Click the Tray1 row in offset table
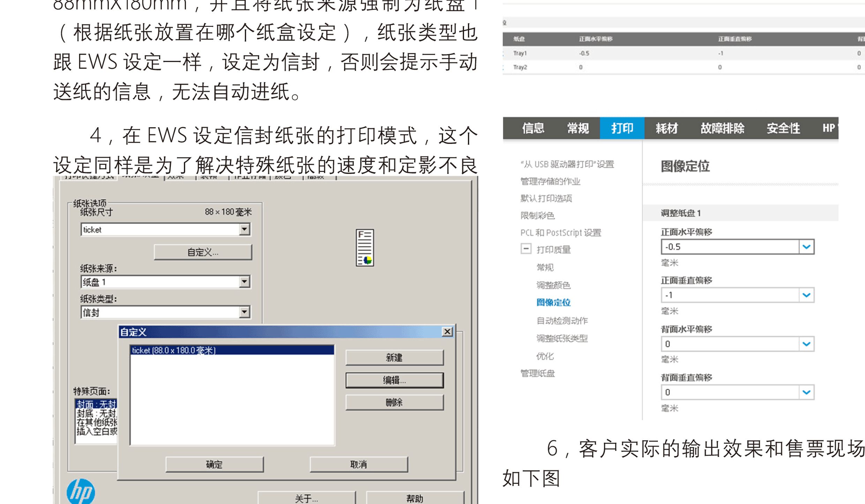This screenshot has width=865, height=504. tap(684, 53)
